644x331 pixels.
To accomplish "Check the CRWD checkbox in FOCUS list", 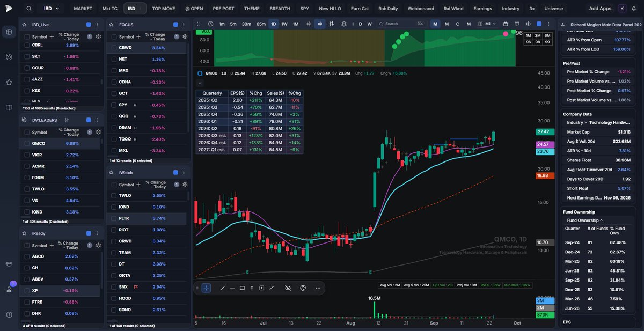I will pos(114,48).
